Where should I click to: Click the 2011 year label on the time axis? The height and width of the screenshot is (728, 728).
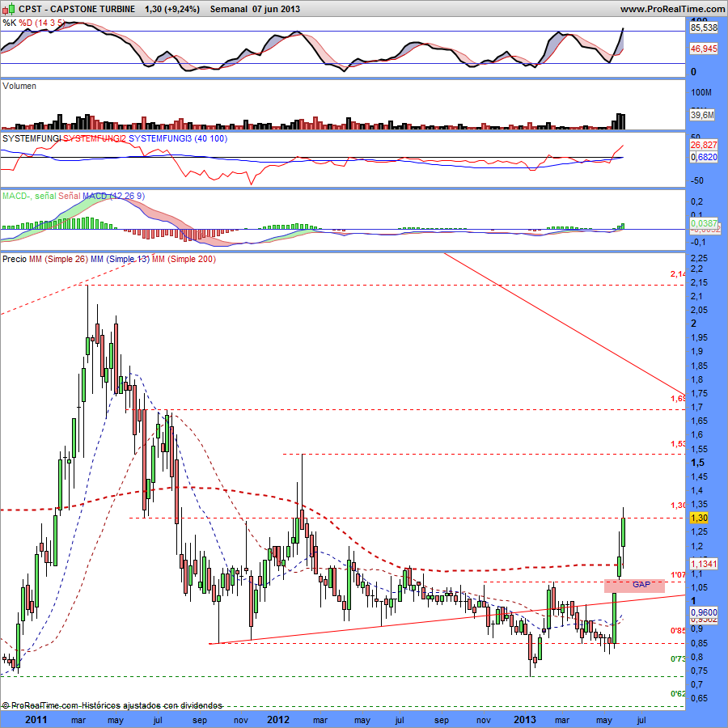pos(36,720)
